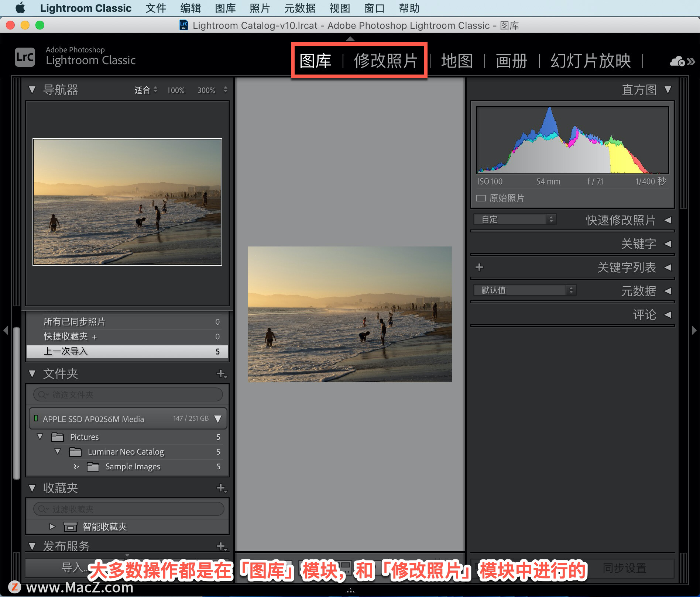Click the Luminar Neo Catalog folder icon
The height and width of the screenshot is (597, 700).
pyautogui.click(x=75, y=452)
